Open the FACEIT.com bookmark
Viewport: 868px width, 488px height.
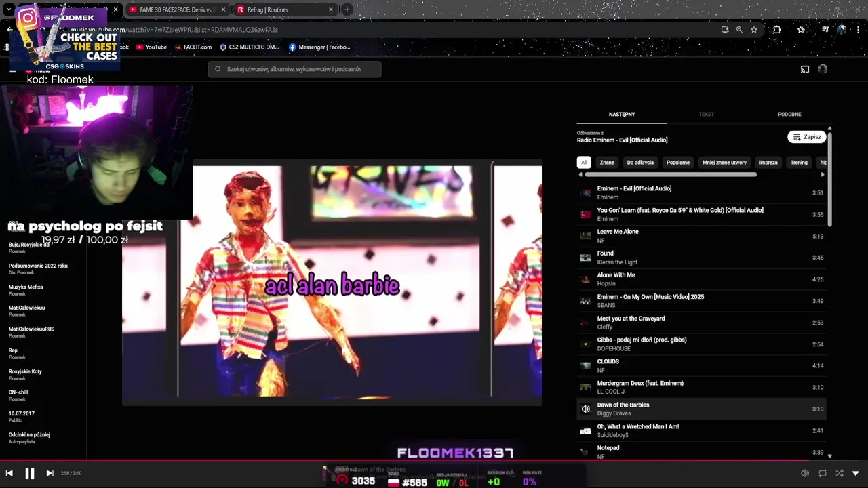pos(193,47)
